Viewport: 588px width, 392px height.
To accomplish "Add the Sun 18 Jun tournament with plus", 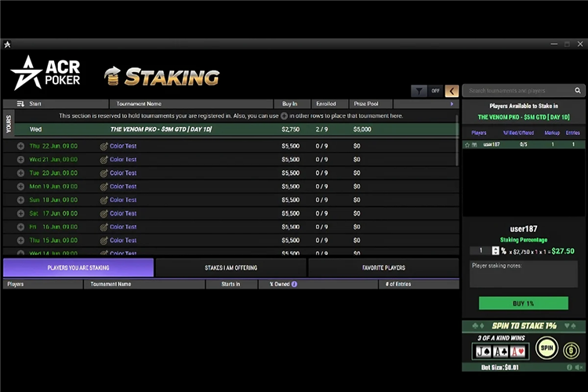I will coord(20,200).
